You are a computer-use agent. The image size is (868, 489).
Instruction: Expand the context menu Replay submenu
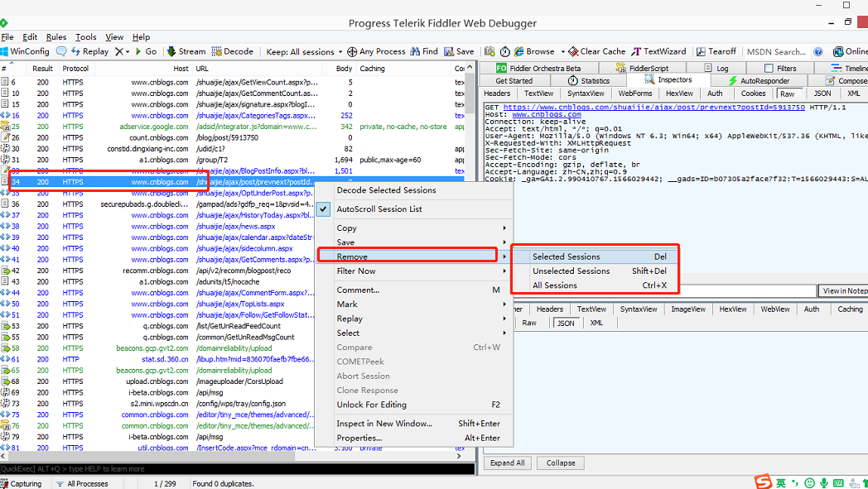coord(414,319)
